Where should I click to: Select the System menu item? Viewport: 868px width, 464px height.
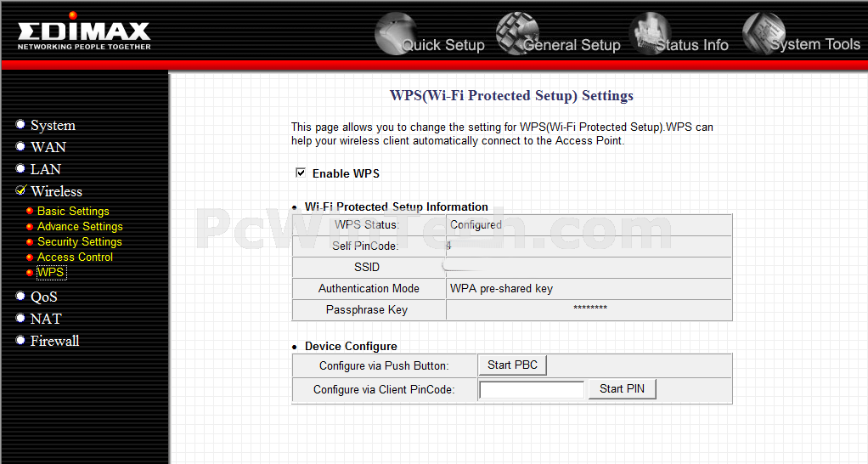tap(53, 125)
